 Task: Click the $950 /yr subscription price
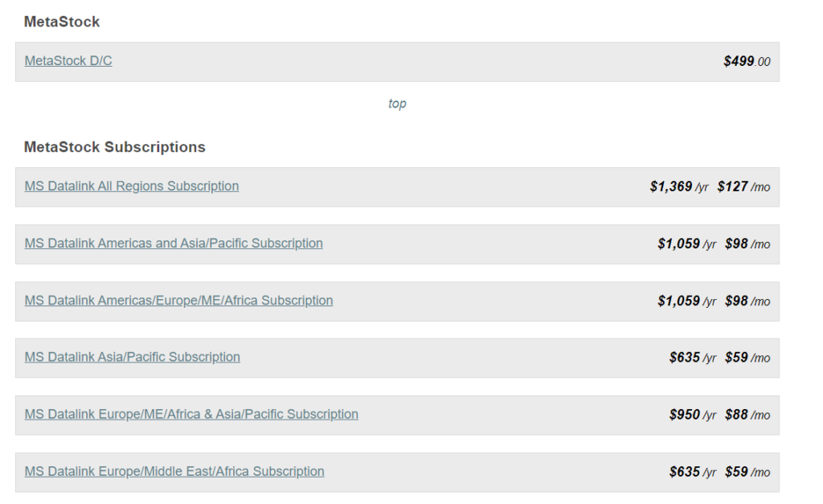[693, 416]
